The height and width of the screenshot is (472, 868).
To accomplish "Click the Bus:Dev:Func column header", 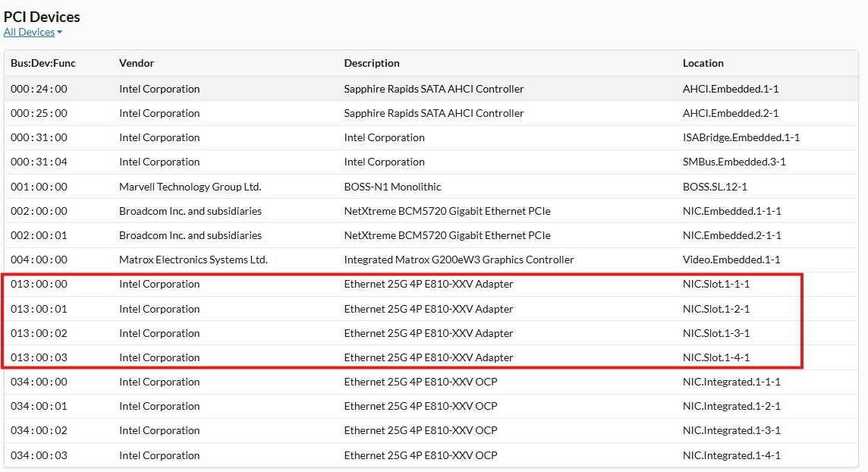I will pos(43,63).
